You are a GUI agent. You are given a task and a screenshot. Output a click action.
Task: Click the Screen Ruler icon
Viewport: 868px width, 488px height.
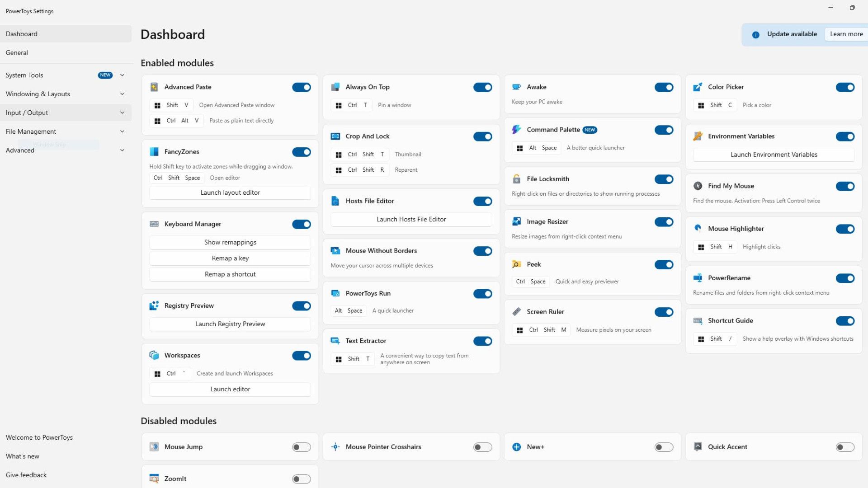(x=516, y=311)
